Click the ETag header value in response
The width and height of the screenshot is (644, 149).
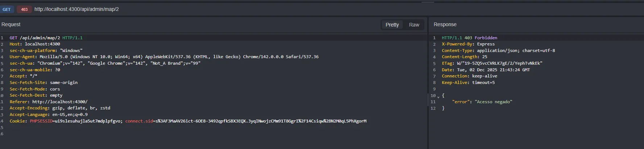click(x=499, y=63)
